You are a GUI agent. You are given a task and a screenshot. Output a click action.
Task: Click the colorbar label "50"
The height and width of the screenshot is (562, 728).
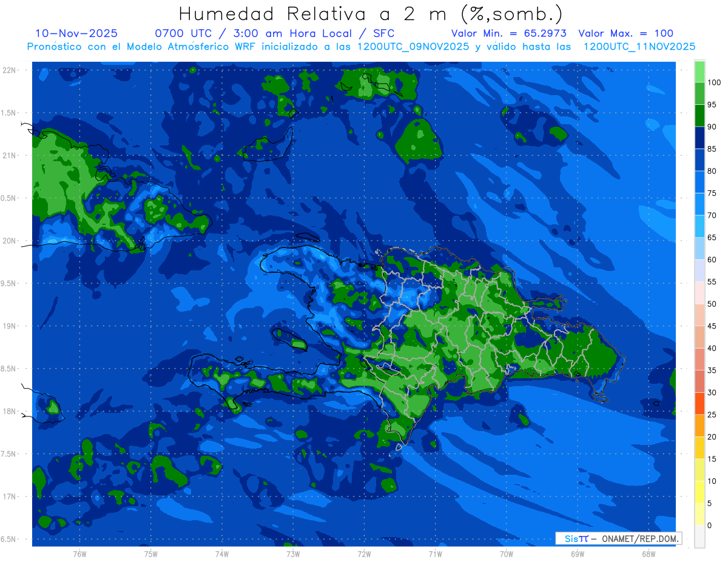(x=712, y=304)
